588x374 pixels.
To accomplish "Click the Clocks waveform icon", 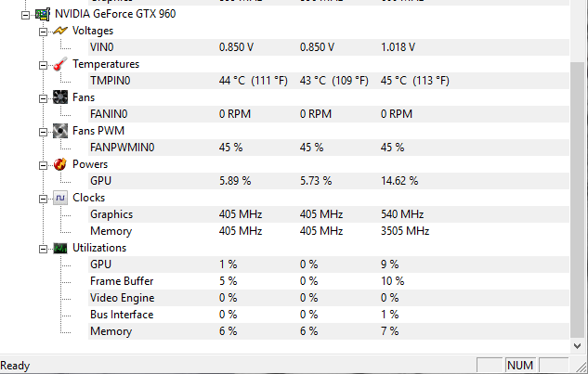I will 60,198.
